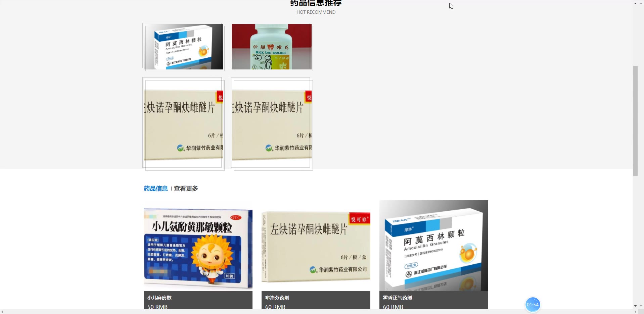
Task: Open the Amoxicillin Granules thumbnail in hot recommend
Action: [x=183, y=47]
